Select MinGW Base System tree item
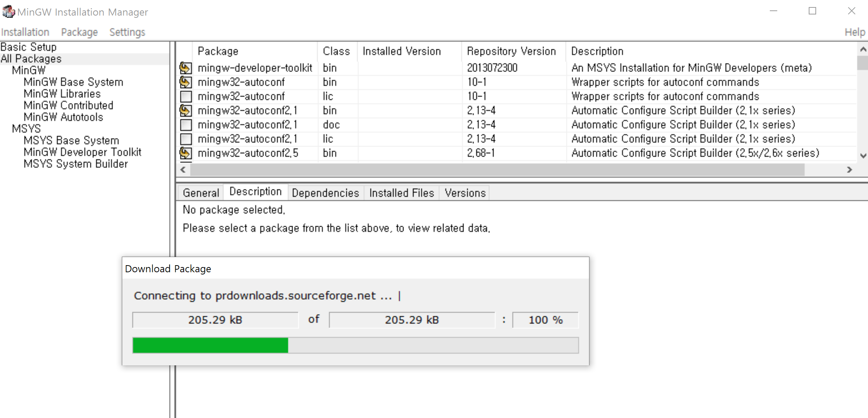 tap(73, 82)
